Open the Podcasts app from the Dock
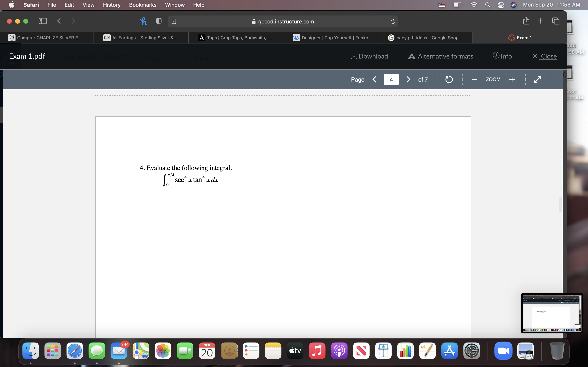The image size is (588, 367). (339, 350)
